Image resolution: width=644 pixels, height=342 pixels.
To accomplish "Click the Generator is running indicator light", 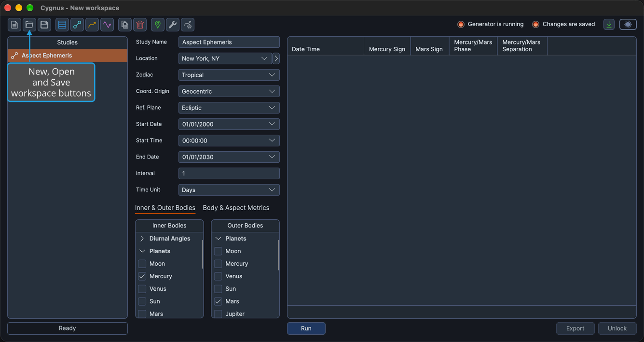I will tap(461, 24).
